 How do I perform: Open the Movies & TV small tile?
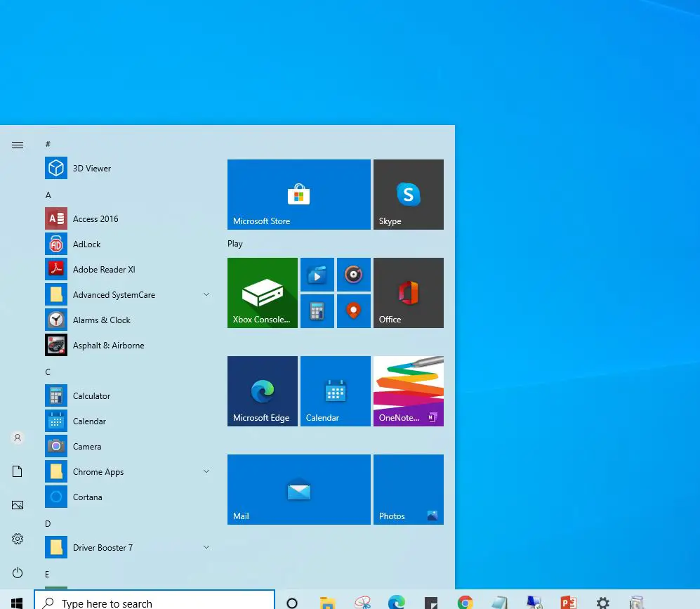(317, 275)
